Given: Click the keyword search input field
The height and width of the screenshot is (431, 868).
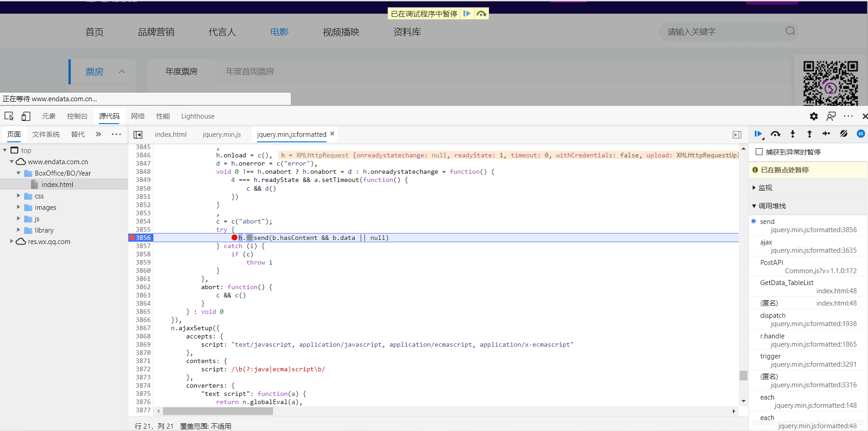Looking at the screenshot, I should tap(723, 31).
